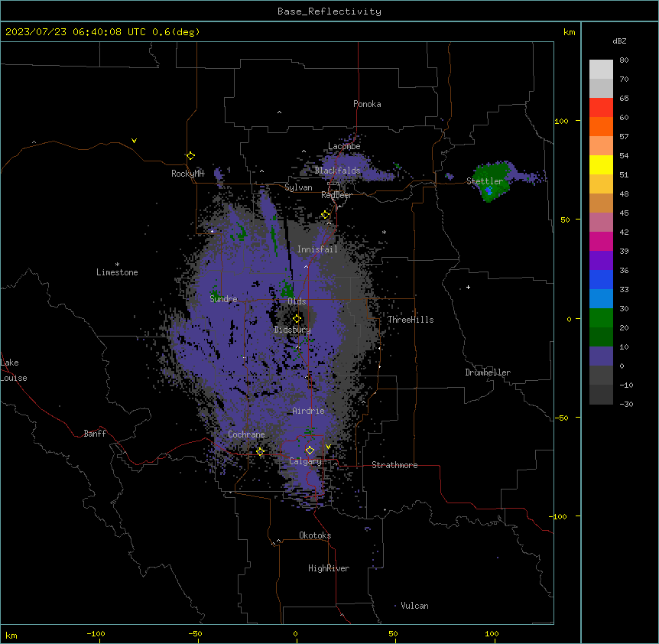Click the Base_Reflectivity title
This screenshot has height=644, width=659.
(329, 11)
